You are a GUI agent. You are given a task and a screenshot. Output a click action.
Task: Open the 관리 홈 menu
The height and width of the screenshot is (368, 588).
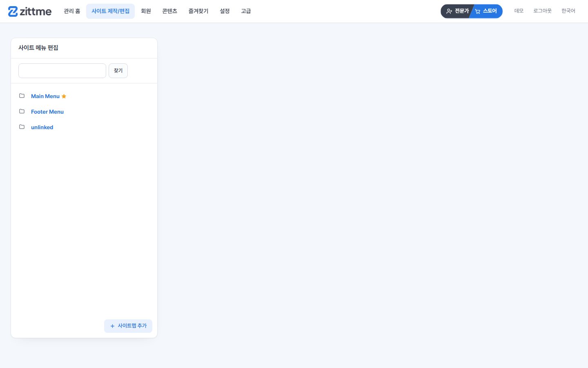pos(72,11)
